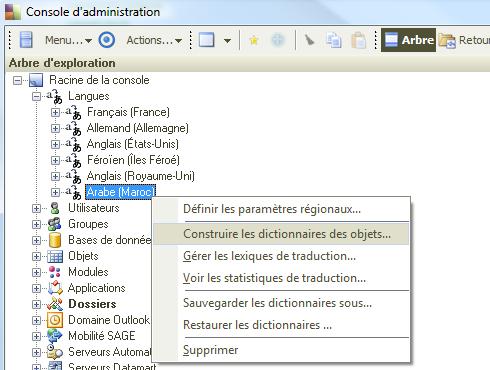
Task: Select Allemand (Allemagne) language
Action: [x=138, y=128]
